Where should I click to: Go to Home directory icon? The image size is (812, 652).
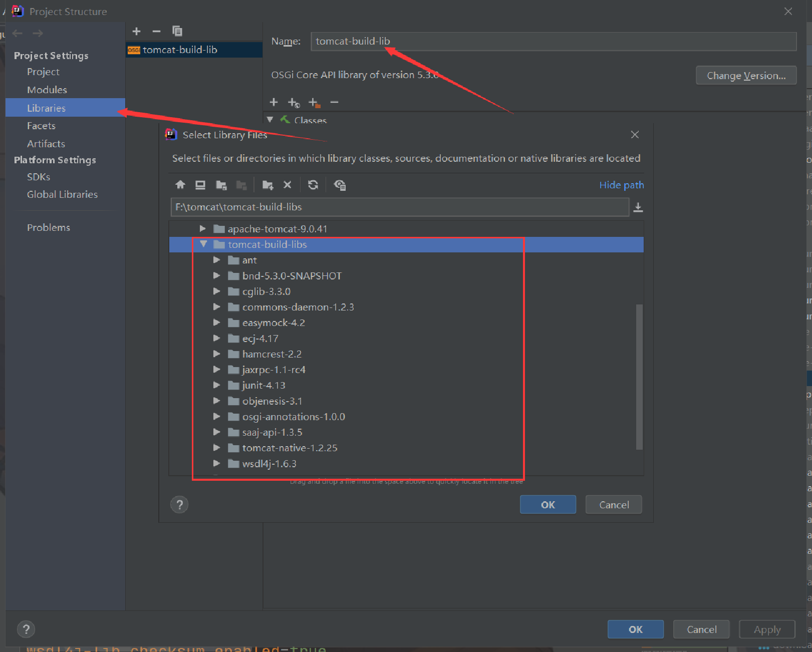[x=180, y=185]
